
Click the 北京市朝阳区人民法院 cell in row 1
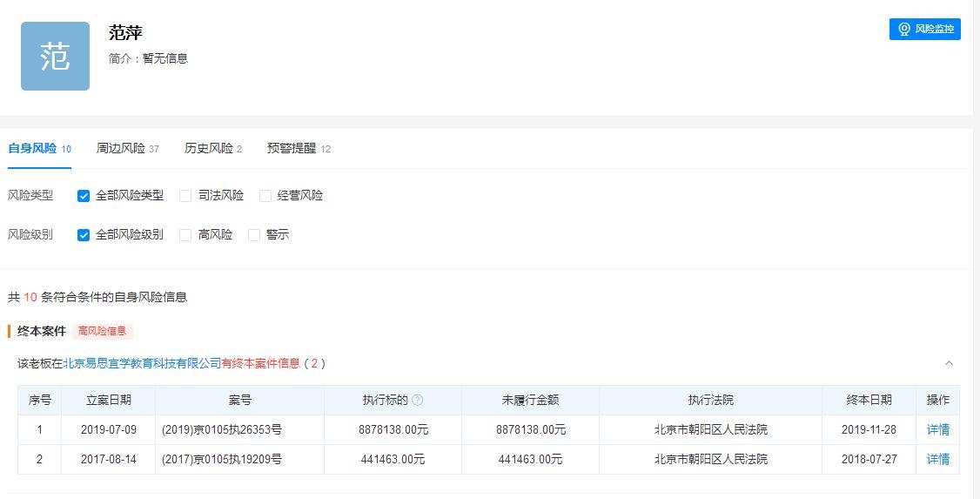click(710, 429)
